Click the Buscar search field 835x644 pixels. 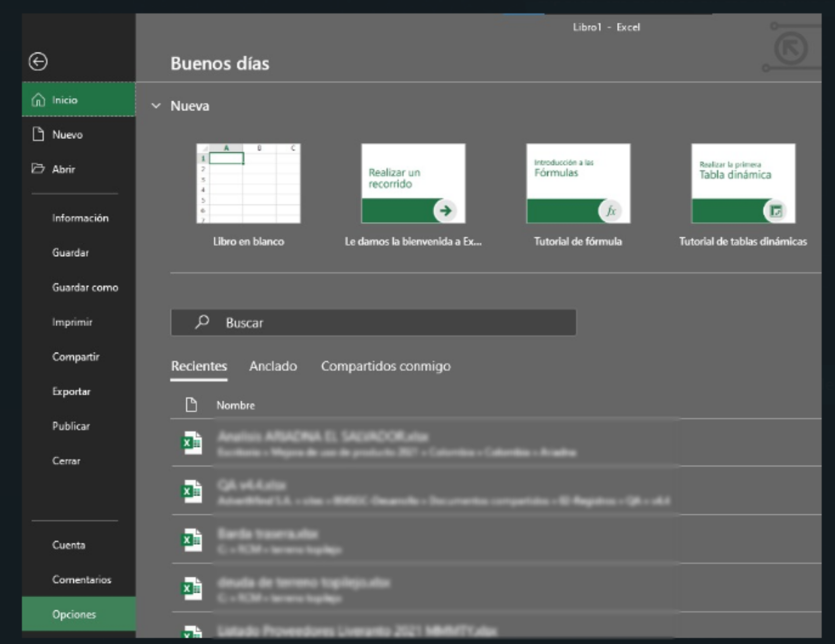(x=373, y=322)
